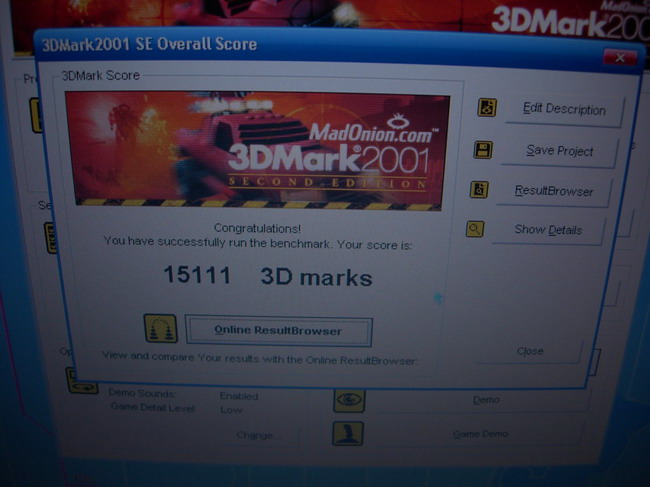Image resolution: width=650 pixels, height=487 pixels.
Task: Click the Save Project floppy disk icon
Action: [483, 150]
